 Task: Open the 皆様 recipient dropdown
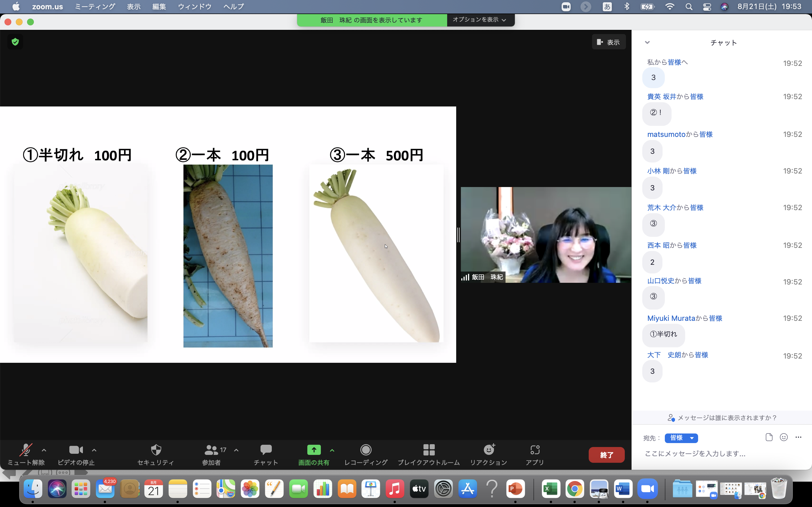(681, 438)
